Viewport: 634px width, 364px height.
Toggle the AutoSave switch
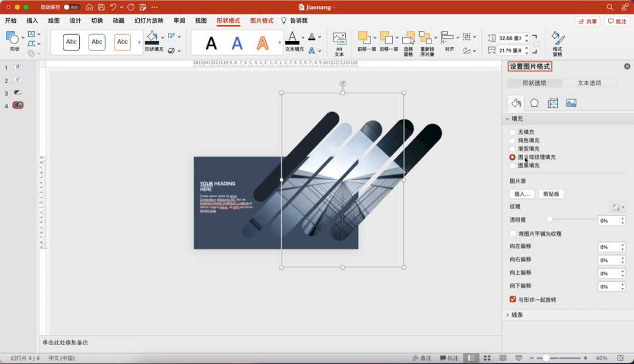click(72, 7)
